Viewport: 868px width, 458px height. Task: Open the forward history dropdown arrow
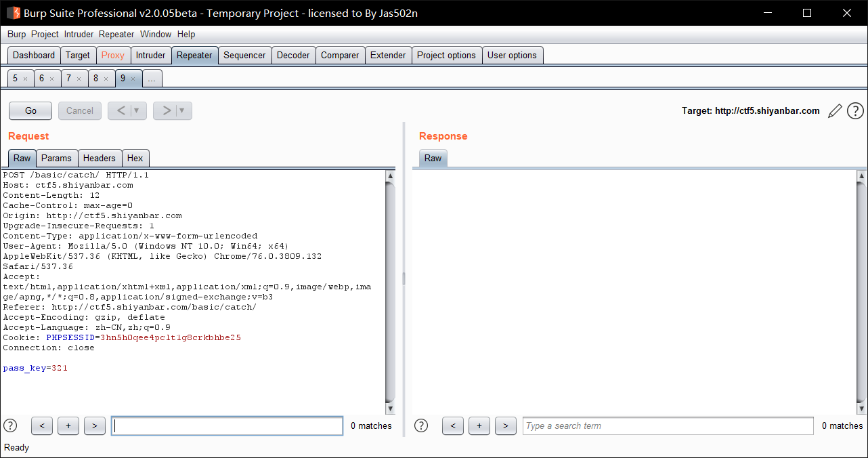click(x=183, y=110)
